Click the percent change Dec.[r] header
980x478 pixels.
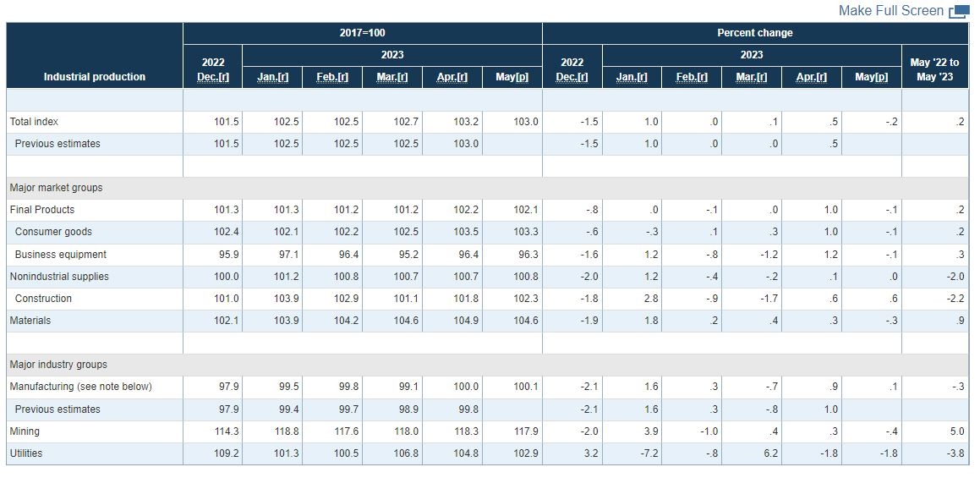pos(572,77)
